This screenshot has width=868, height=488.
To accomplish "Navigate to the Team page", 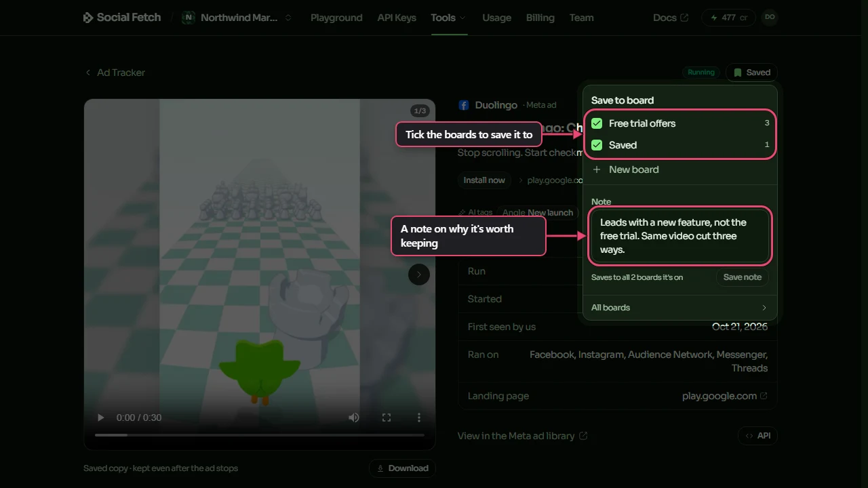I will tap(581, 18).
